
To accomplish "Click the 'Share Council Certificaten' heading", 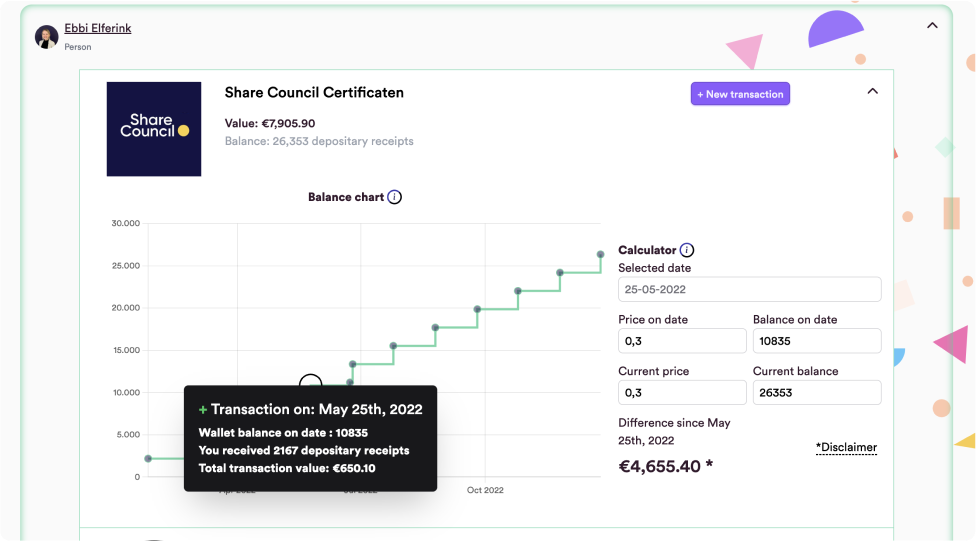I will click(314, 93).
